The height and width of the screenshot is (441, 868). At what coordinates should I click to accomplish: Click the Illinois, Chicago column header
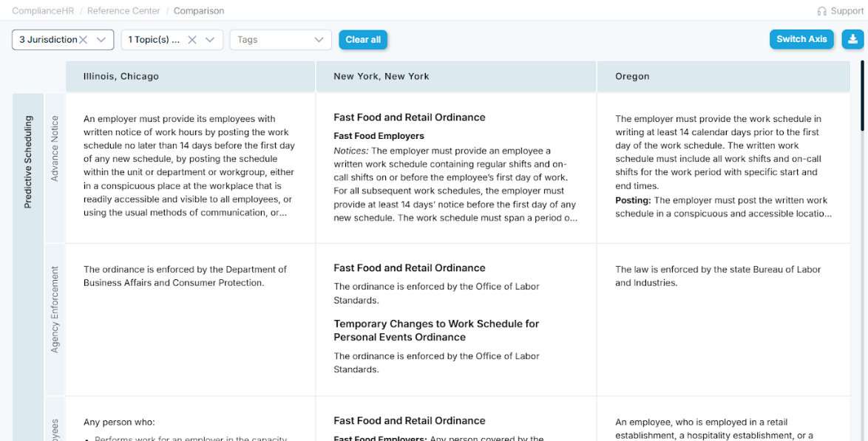tap(121, 76)
